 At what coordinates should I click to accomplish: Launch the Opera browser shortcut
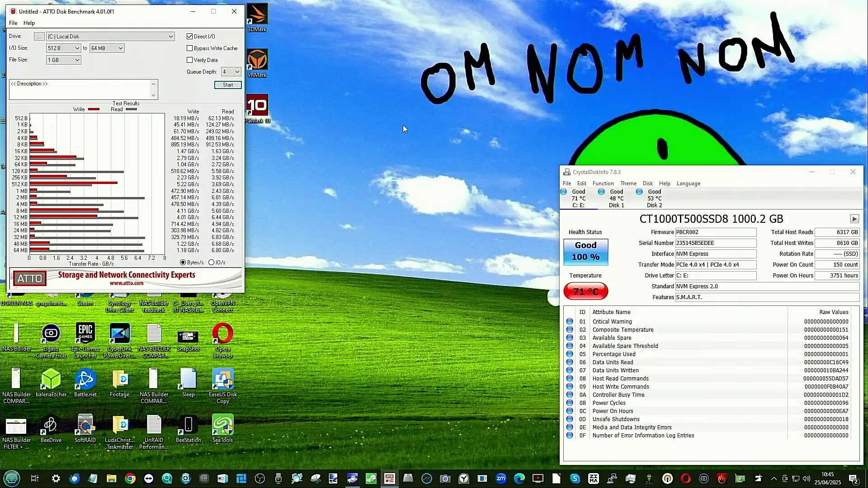[222, 341]
